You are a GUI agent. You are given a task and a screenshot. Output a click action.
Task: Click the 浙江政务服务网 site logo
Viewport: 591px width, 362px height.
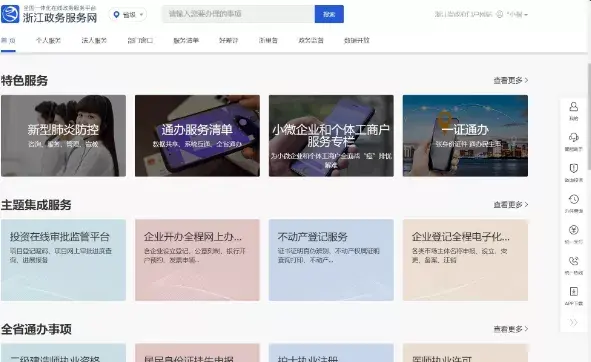pos(49,14)
